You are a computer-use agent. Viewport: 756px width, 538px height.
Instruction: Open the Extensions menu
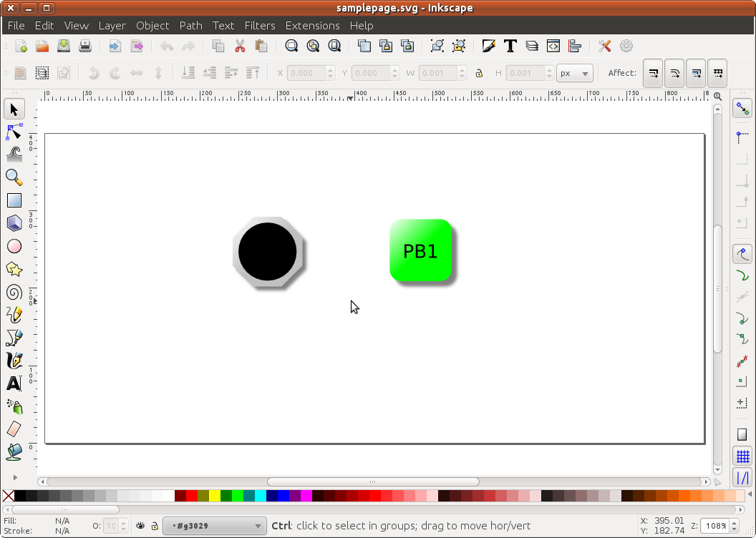(x=312, y=25)
